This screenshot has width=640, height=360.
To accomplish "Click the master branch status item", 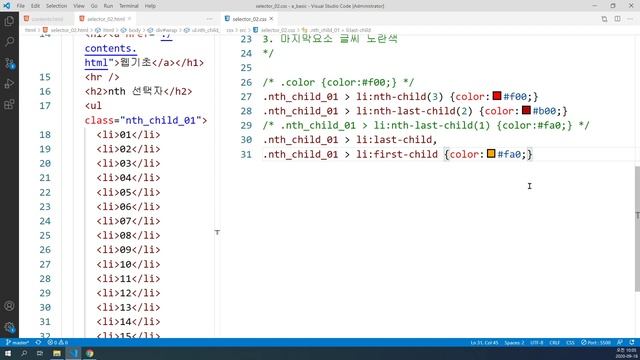I will click(x=17, y=342).
